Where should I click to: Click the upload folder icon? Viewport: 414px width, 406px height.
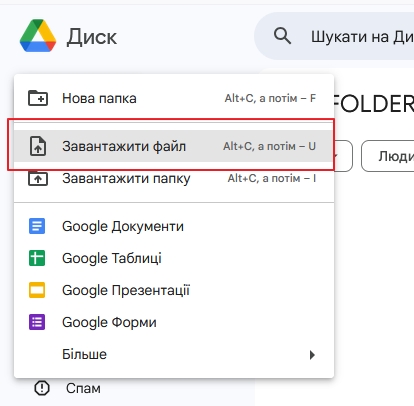pyautogui.click(x=38, y=178)
